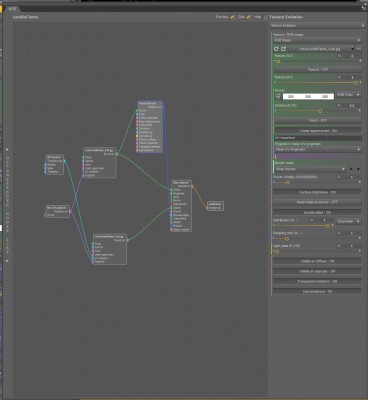Enable the Hide checkbox in the header
This screenshot has height=400, width=368.
click(x=265, y=17)
